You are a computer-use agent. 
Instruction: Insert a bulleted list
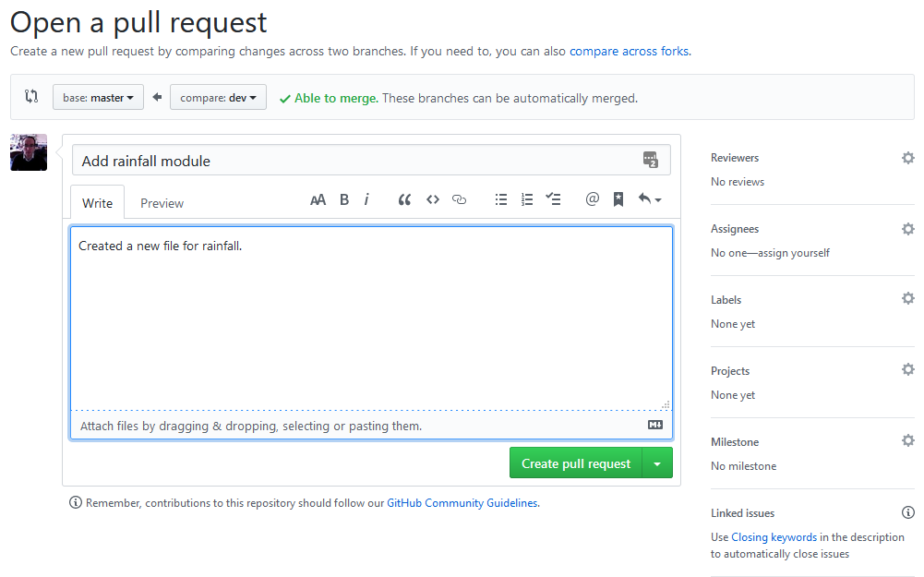[x=500, y=198]
